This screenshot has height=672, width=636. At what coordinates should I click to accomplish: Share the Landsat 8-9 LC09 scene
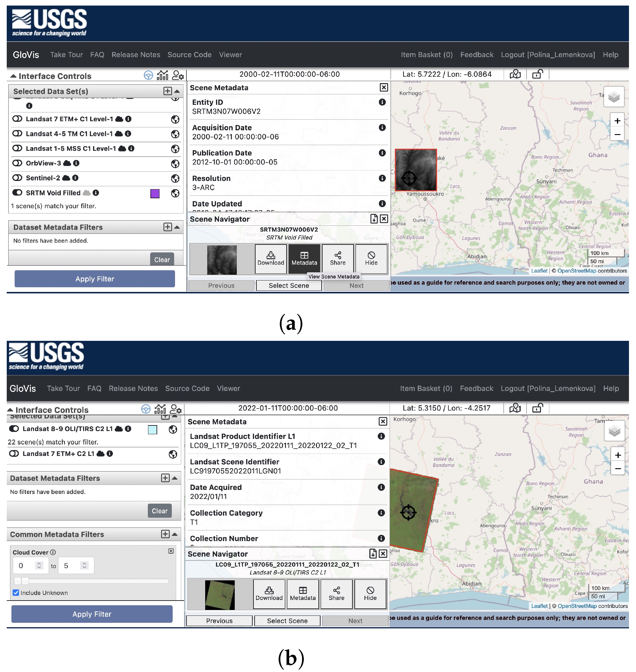tap(336, 594)
